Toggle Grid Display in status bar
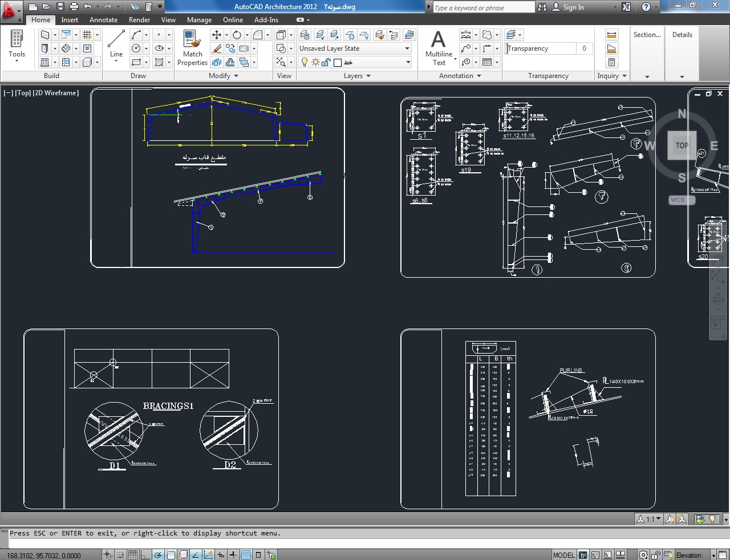This screenshot has height=560, width=730. [x=133, y=555]
